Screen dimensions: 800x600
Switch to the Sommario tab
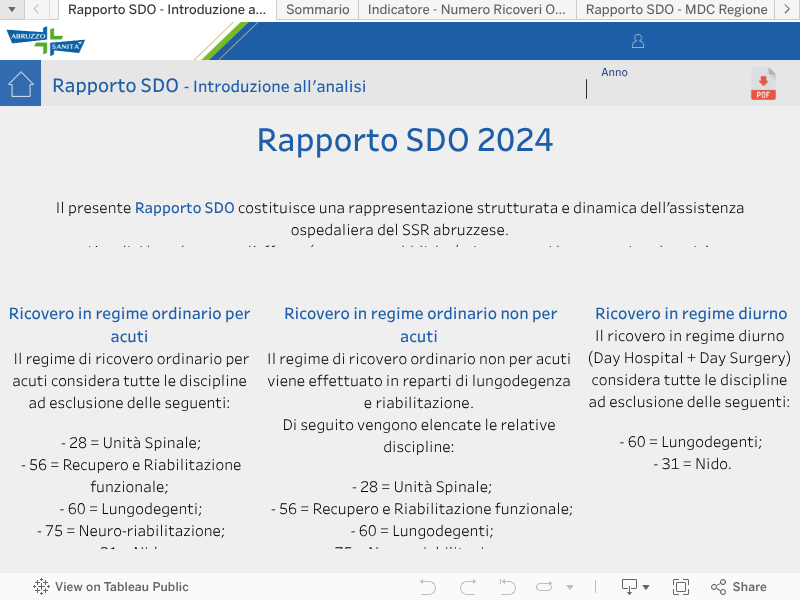pyautogui.click(x=318, y=9)
